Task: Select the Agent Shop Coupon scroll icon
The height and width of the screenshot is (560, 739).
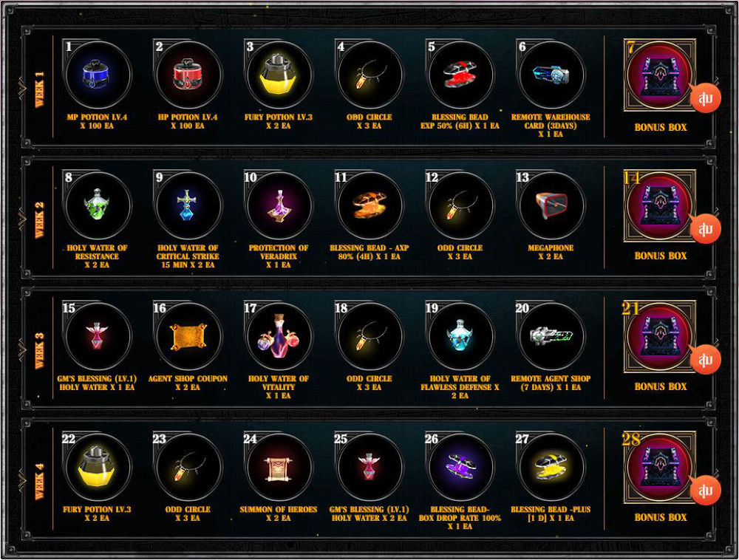Action: 188,337
